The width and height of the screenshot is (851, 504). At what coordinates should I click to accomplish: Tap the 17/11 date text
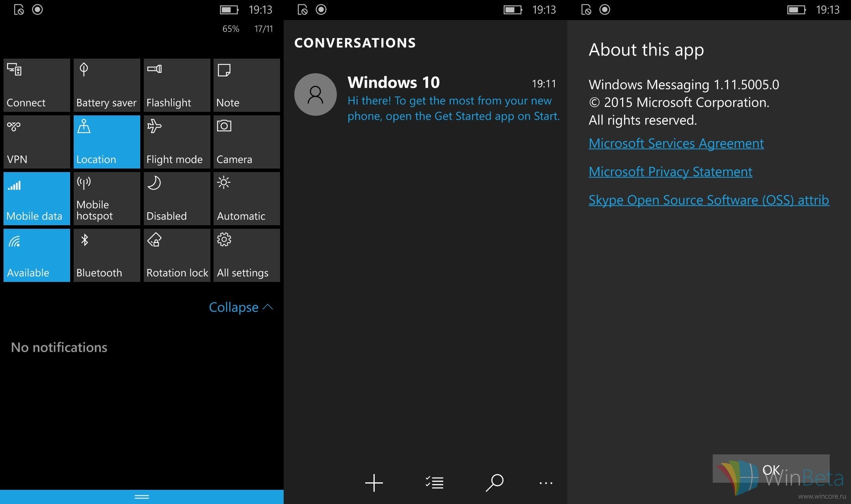pyautogui.click(x=264, y=29)
